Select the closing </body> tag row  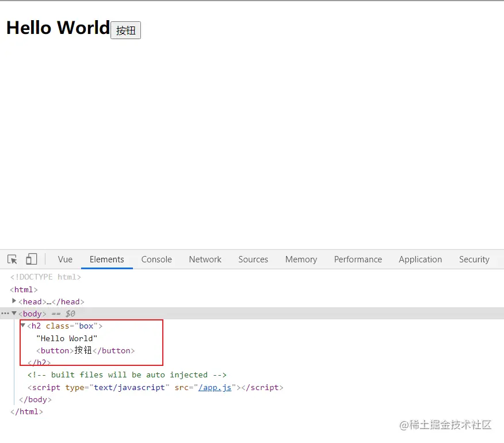[x=35, y=400]
